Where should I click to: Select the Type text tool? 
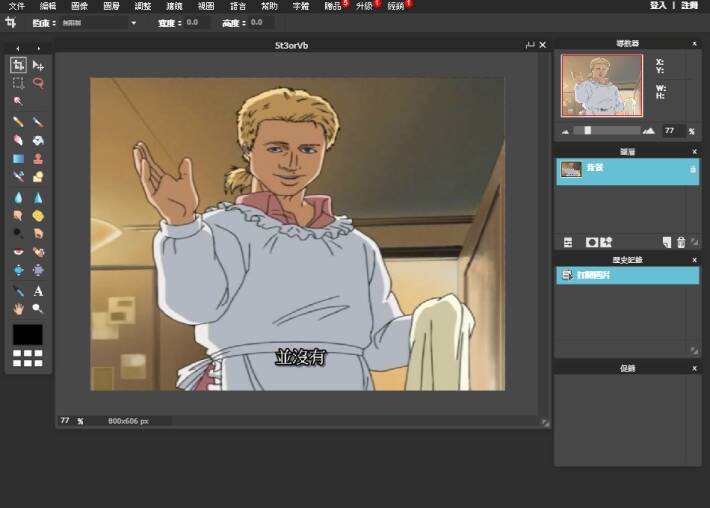[38, 291]
